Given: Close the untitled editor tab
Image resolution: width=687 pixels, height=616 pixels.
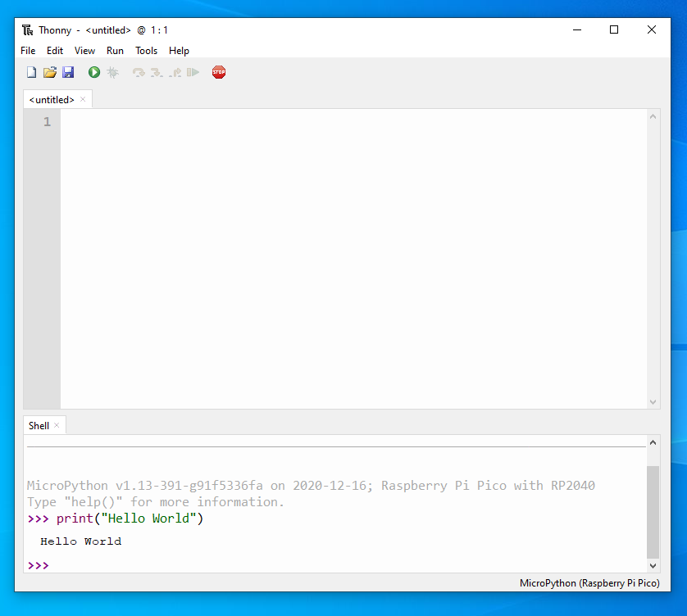Looking at the screenshot, I should point(83,99).
